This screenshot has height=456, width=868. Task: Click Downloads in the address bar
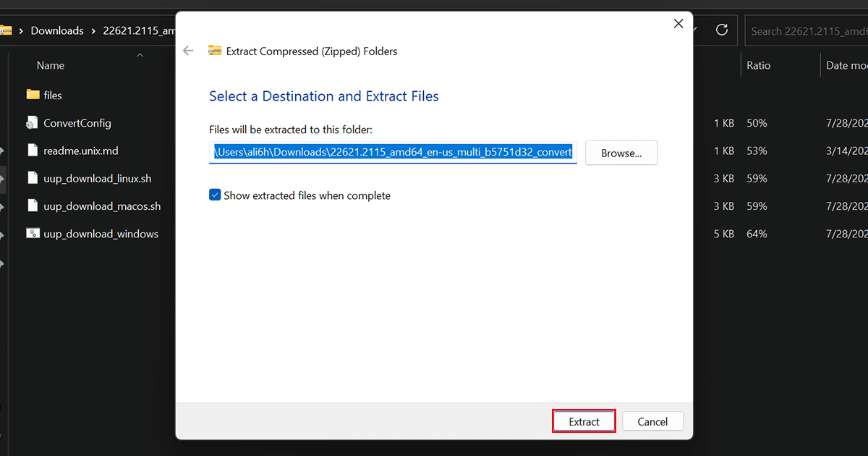tap(57, 31)
